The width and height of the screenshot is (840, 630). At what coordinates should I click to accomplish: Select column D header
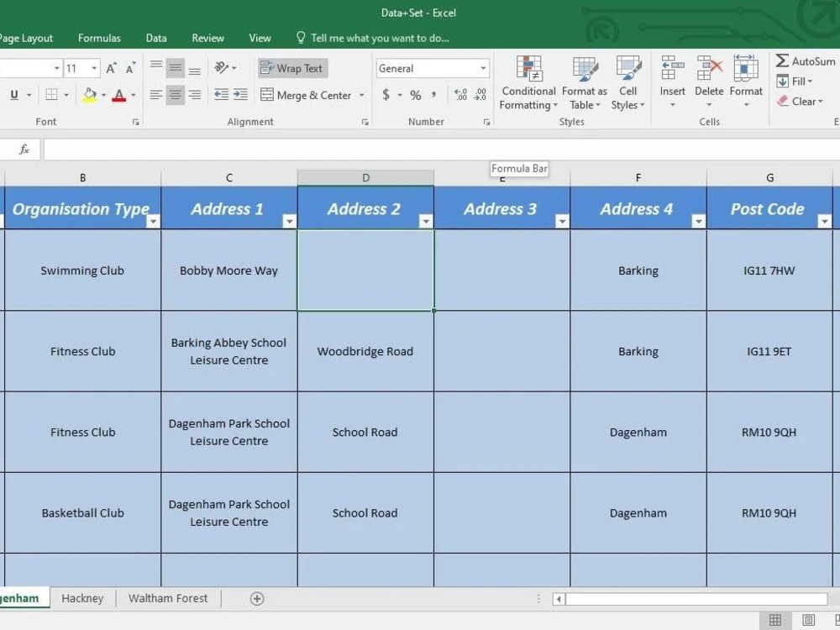(x=365, y=178)
